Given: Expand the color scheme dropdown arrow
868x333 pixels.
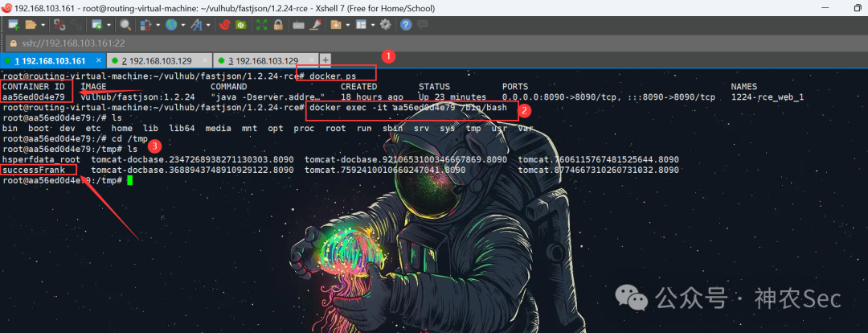Looking at the screenshot, I should pos(158,25).
